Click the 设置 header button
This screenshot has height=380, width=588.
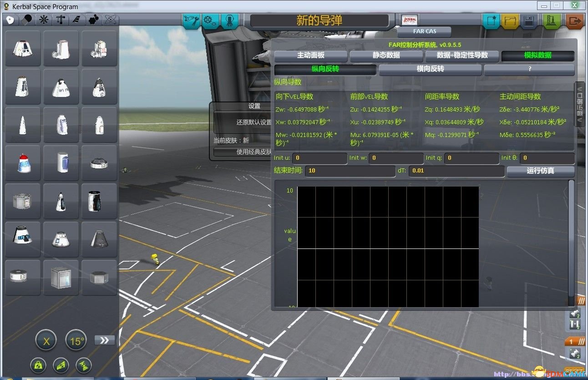(254, 106)
